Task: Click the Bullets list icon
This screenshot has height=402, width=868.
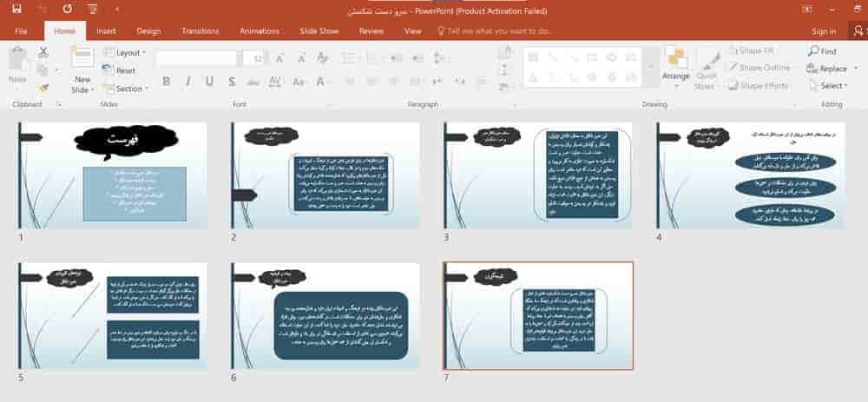Action: click(x=349, y=58)
